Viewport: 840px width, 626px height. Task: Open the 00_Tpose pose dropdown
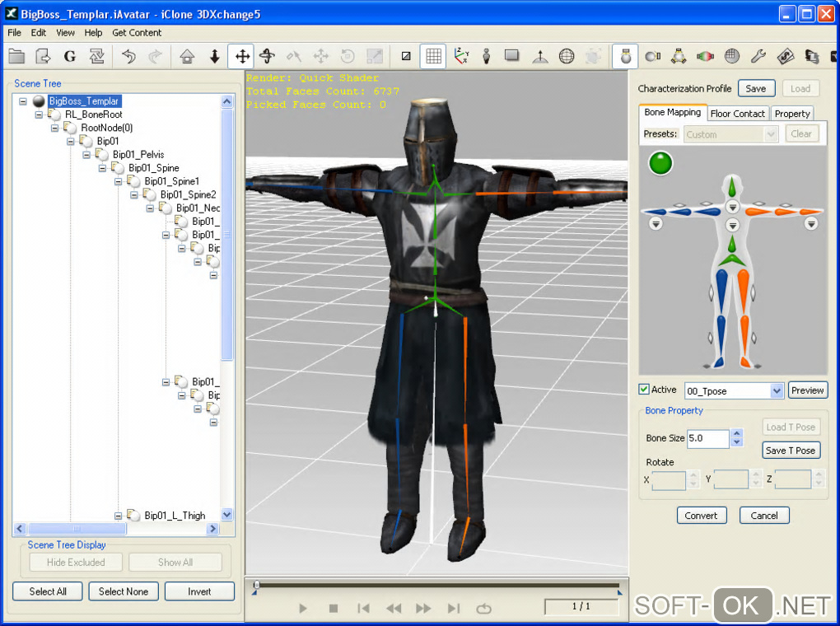click(x=776, y=390)
